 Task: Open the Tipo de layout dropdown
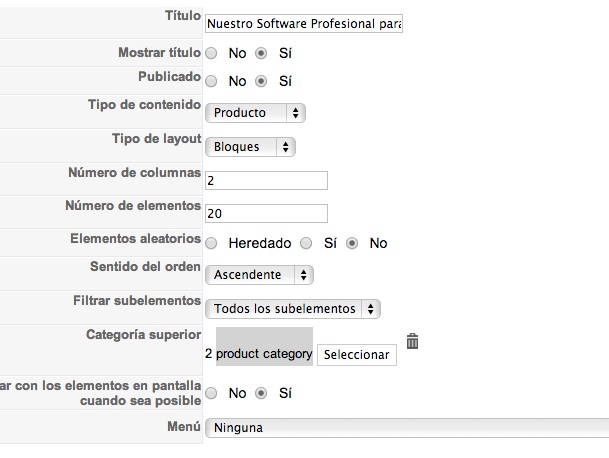[x=250, y=147]
